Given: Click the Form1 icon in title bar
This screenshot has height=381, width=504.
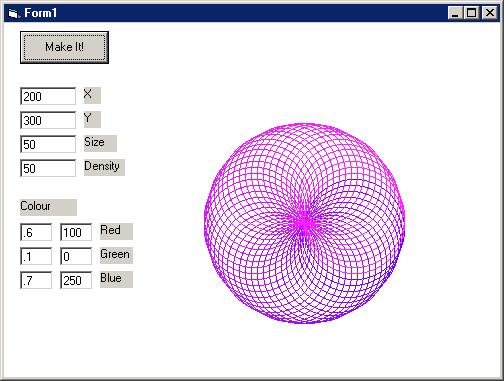Looking at the screenshot, I should click(x=13, y=13).
